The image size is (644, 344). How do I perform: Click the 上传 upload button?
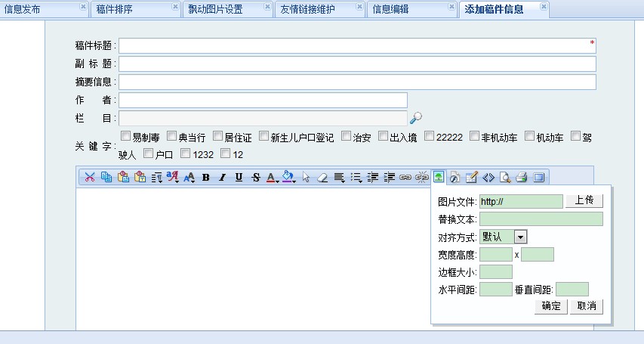pyautogui.click(x=584, y=200)
